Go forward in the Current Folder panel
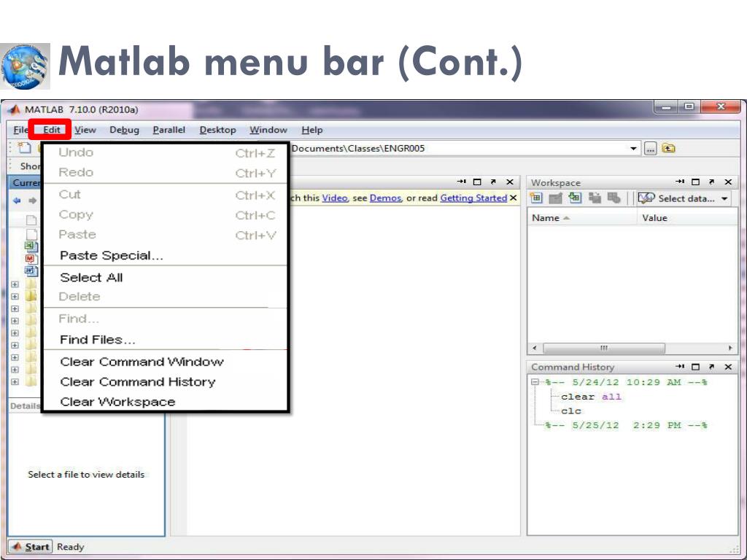 (x=32, y=201)
